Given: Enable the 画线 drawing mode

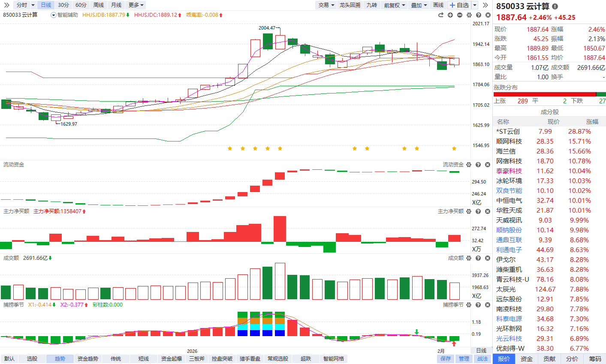Looking at the screenshot, I should coord(438,5).
